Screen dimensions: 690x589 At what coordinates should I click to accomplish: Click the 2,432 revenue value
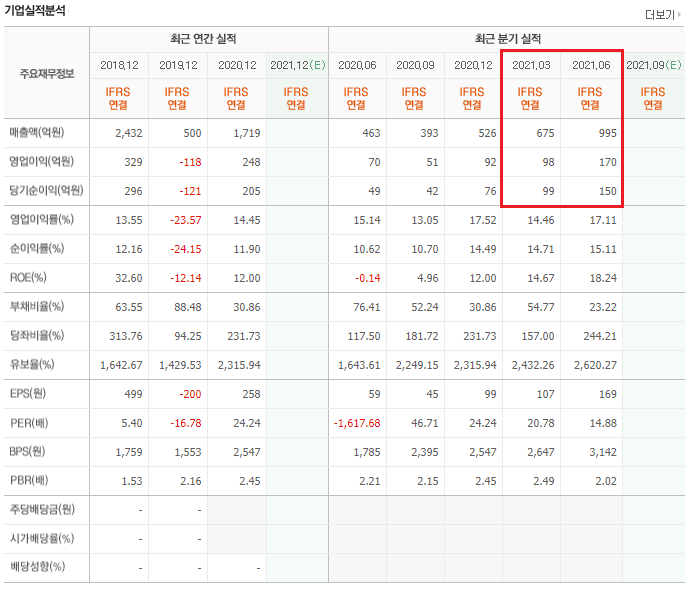click(128, 133)
